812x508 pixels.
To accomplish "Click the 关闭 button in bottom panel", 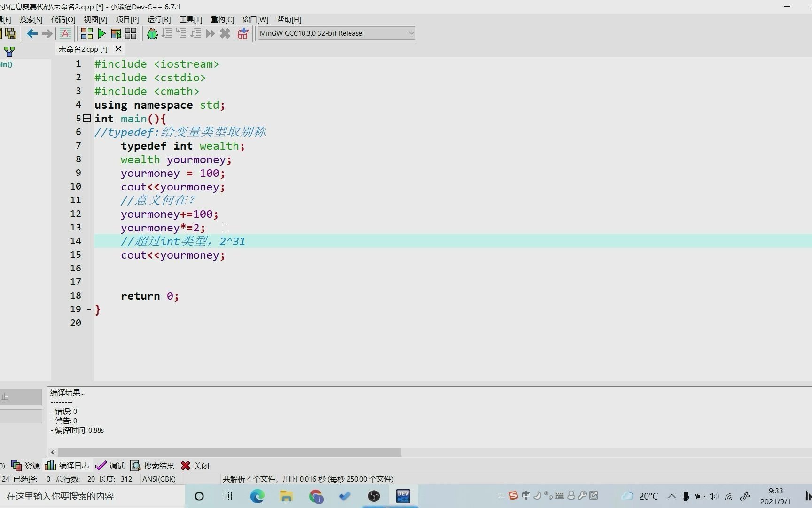I will click(x=195, y=466).
